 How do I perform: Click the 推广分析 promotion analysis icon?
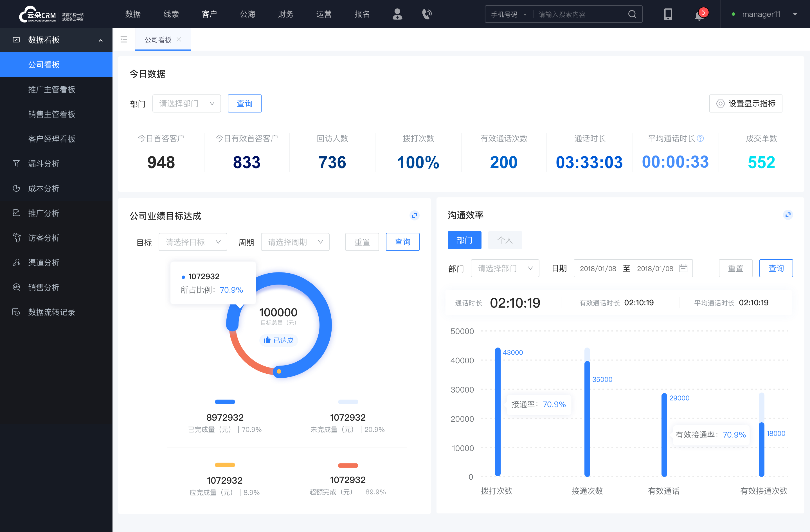(x=16, y=212)
